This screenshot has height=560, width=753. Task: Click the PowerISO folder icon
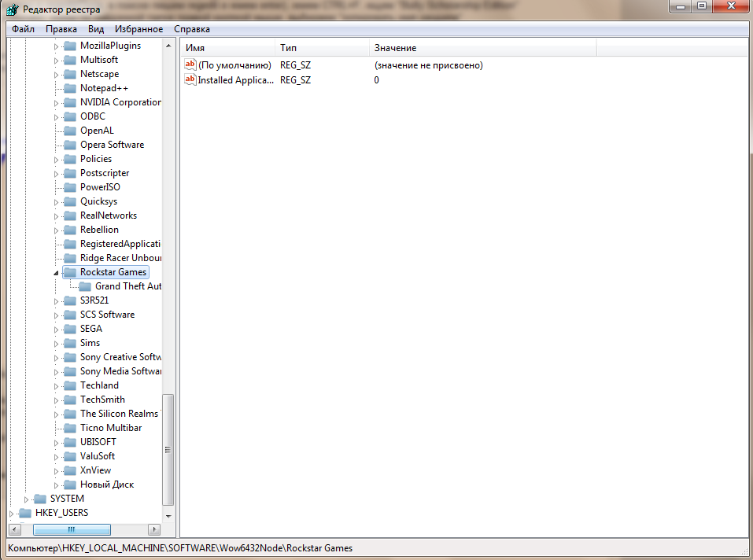70,187
